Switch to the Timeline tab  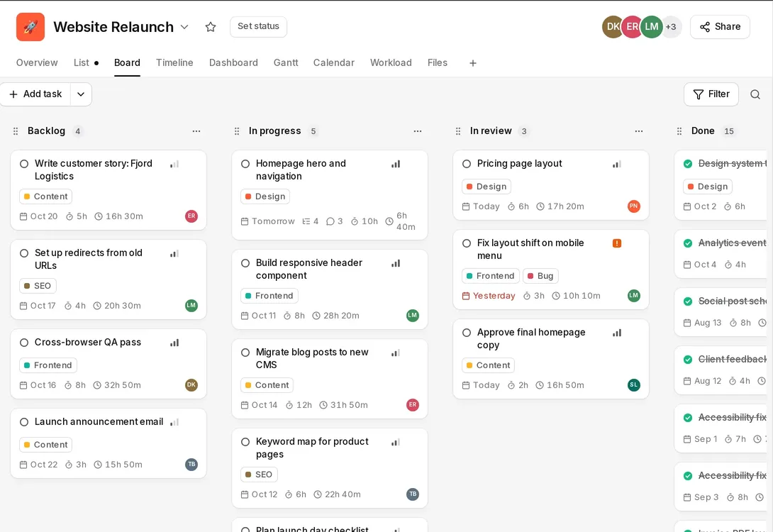point(174,62)
